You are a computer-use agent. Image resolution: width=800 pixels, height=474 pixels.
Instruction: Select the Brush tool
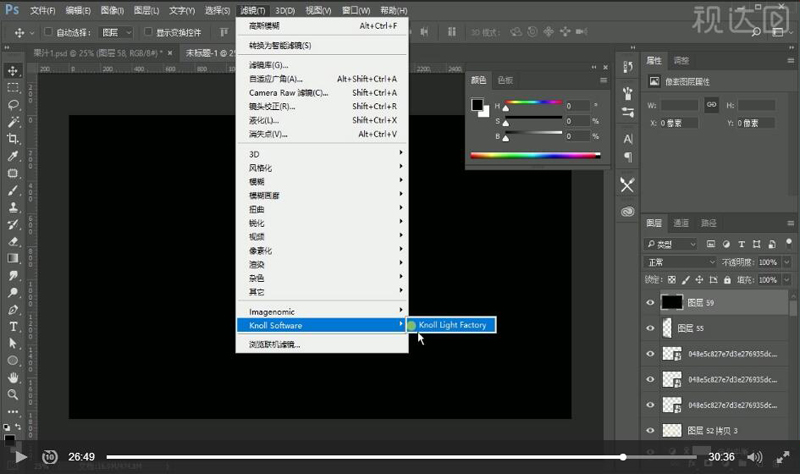pyautogui.click(x=13, y=190)
